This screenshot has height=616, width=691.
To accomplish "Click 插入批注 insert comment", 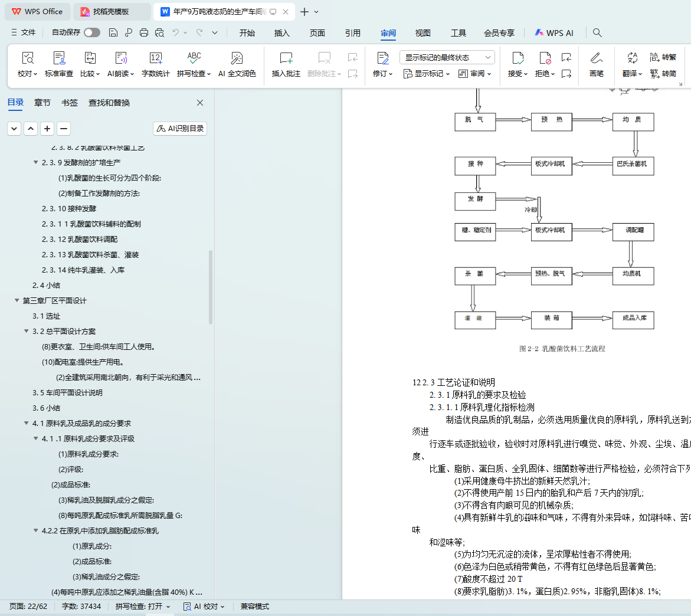I will pyautogui.click(x=286, y=64).
